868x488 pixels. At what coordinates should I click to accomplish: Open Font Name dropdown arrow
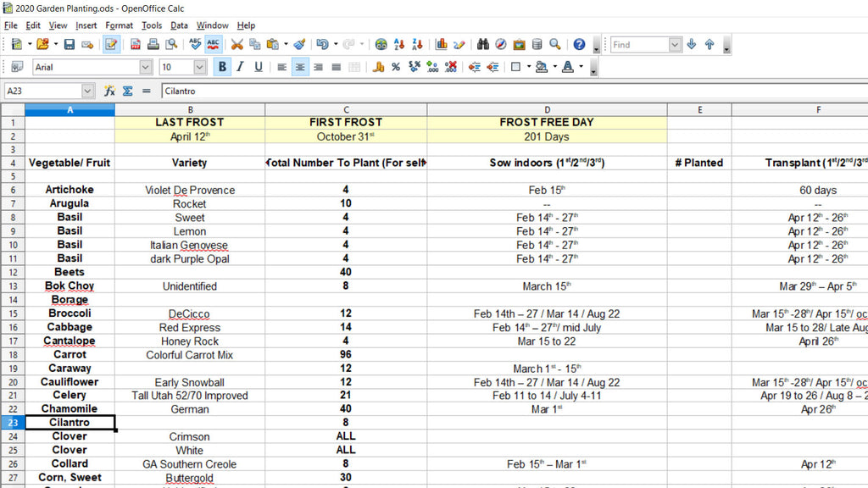[x=146, y=67]
